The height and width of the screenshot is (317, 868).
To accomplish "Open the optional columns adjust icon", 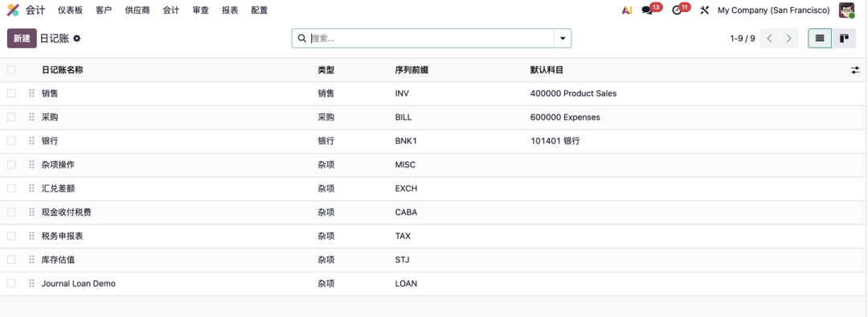I will [x=855, y=70].
